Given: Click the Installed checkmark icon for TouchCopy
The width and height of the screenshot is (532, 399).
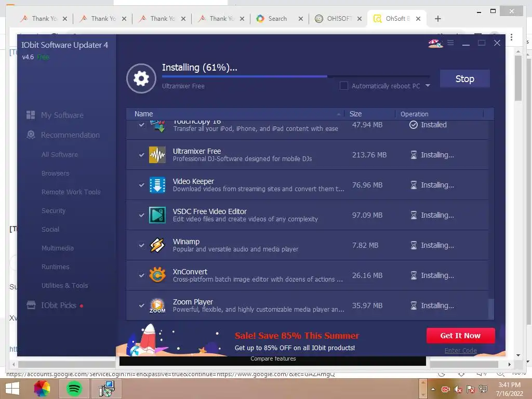Looking at the screenshot, I should [x=413, y=125].
